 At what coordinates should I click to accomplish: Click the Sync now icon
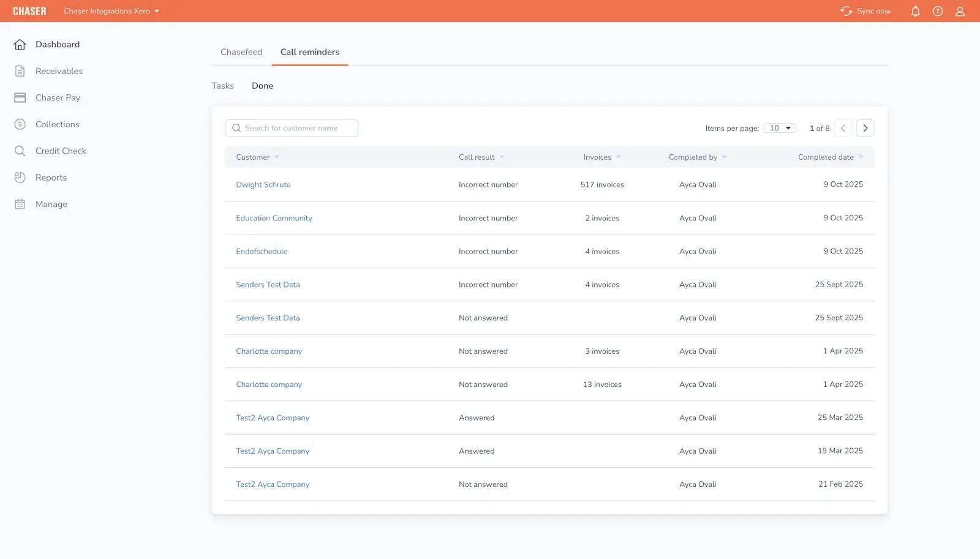pos(846,11)
